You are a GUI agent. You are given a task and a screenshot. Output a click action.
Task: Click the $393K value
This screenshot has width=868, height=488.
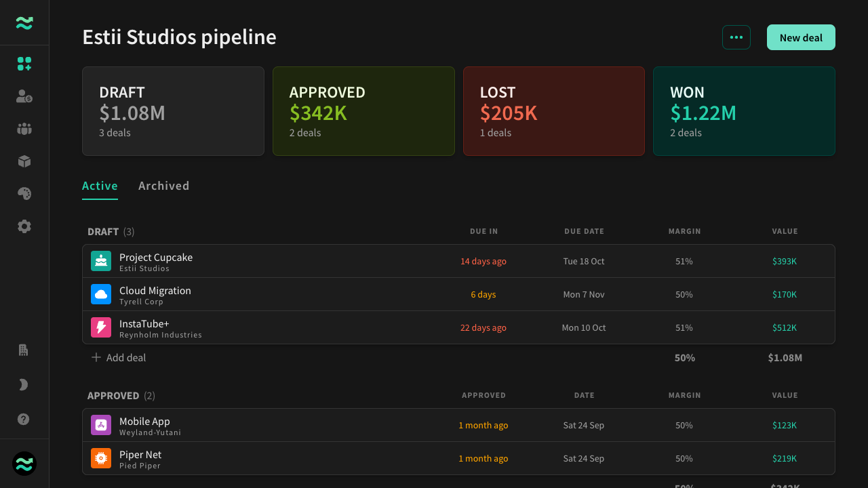pos(785,261)
